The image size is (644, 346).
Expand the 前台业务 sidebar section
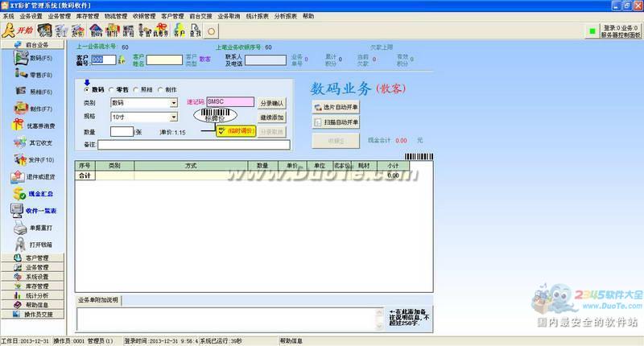tap(32, 44)
